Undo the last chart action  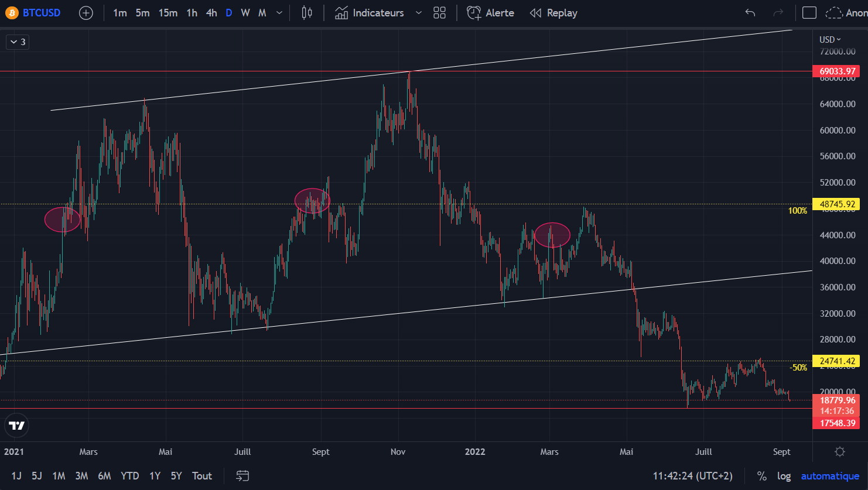tap(750, 13)
